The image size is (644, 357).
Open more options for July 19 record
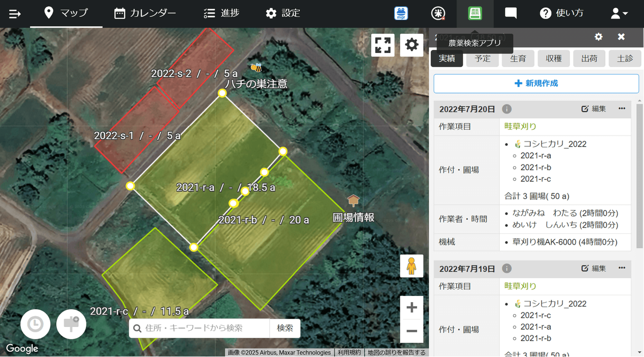[622, 268]
